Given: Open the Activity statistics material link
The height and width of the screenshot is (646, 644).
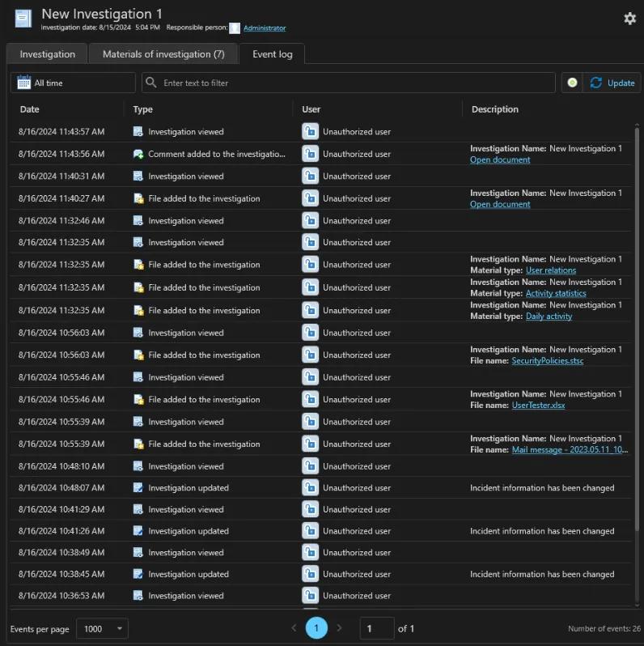Looking at the screenshot, I should [556, 293].
